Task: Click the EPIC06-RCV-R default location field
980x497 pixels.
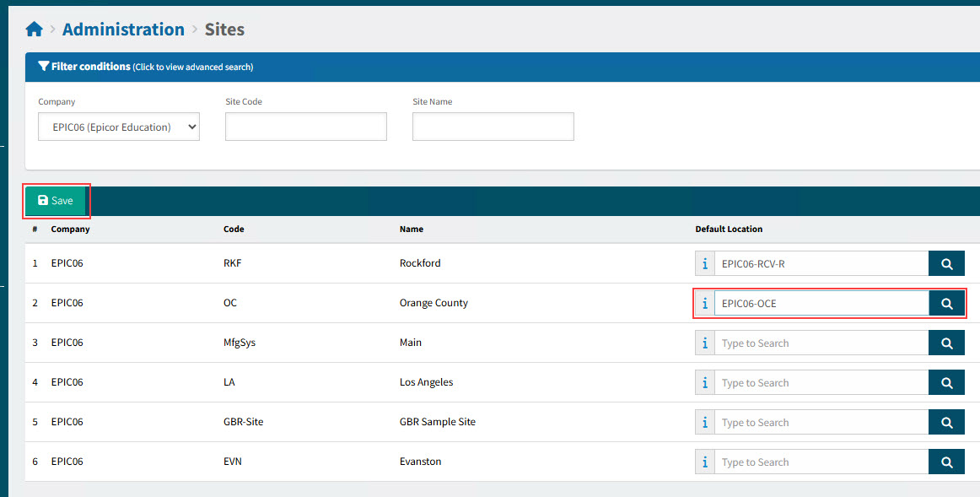Action: click(821, 264)
